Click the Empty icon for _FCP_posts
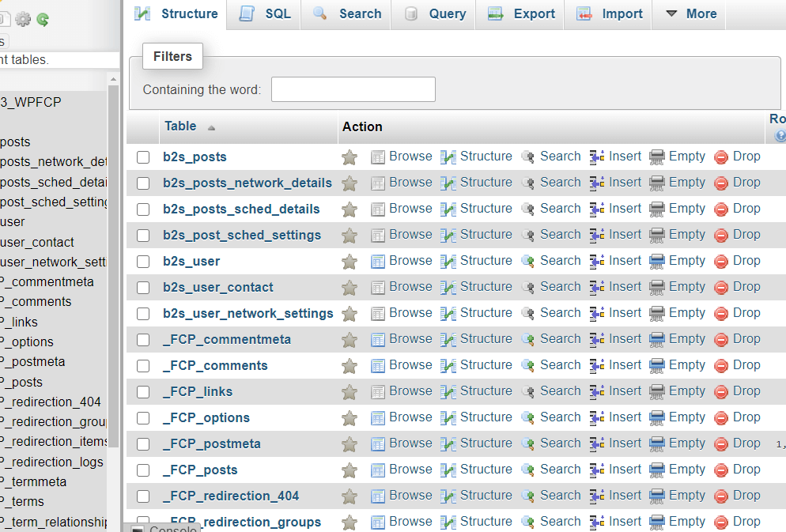This screenshot has width=786, height=532. click(x=656, y=470)
